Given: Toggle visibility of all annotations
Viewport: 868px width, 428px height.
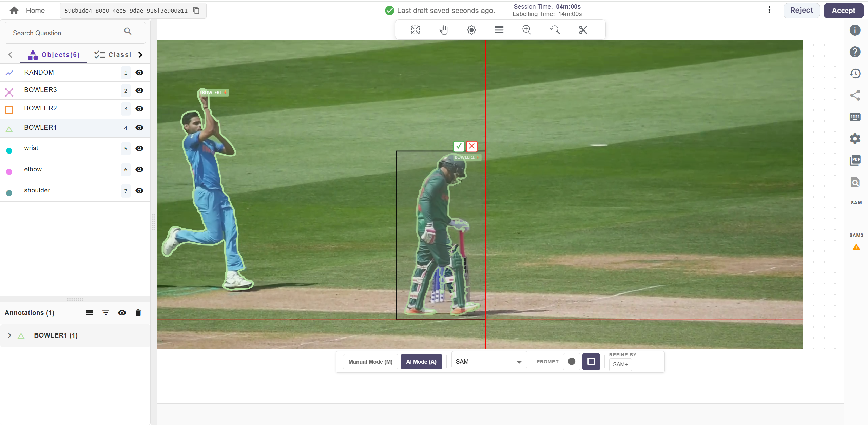Looking at the screenshot, I should click(x=122, y=313).
